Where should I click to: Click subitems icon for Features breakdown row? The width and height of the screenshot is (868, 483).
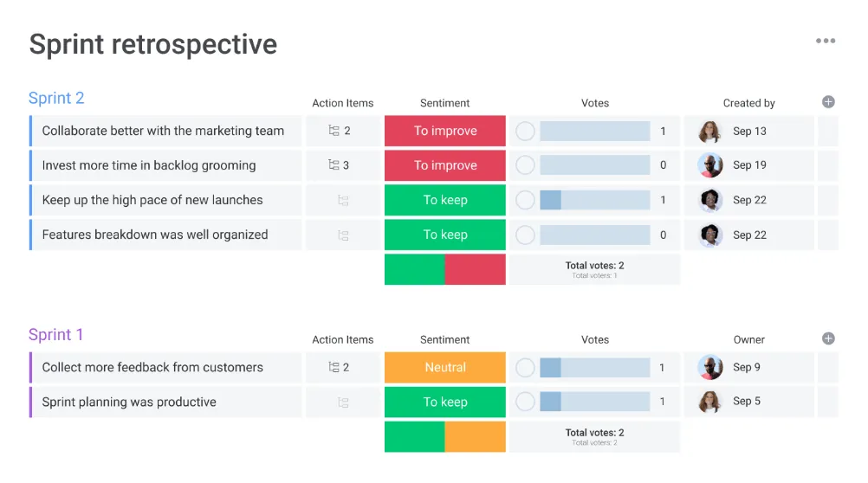(x=343, y=235)
